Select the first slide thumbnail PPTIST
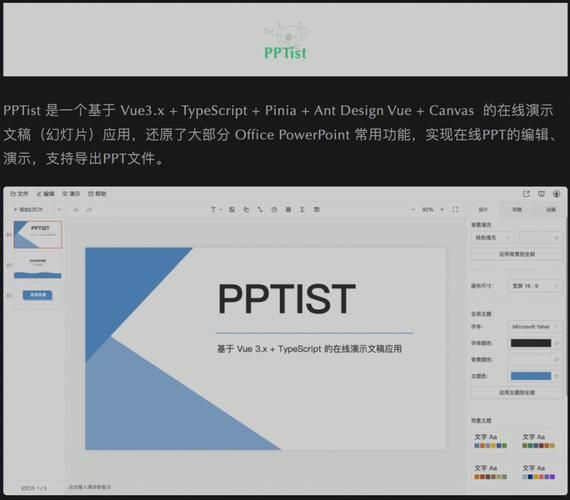570x500 pixels. 38,235
